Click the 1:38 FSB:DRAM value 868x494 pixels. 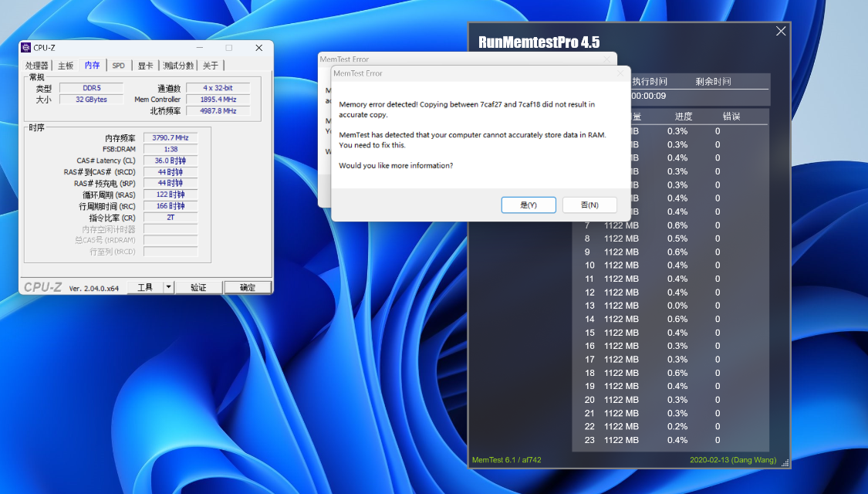click(171, 149)
